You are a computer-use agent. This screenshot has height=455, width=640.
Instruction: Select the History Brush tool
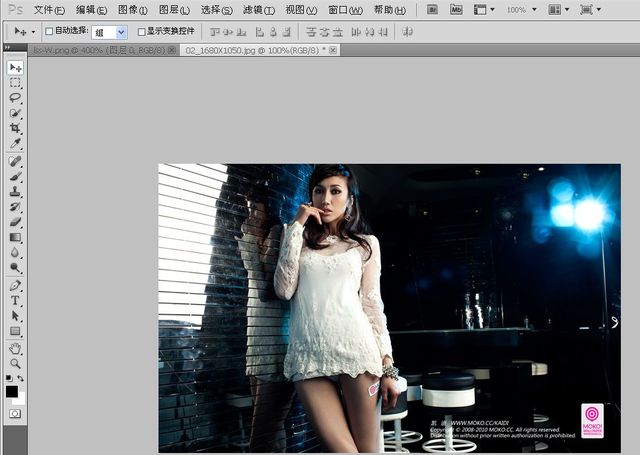pos(16,206)
